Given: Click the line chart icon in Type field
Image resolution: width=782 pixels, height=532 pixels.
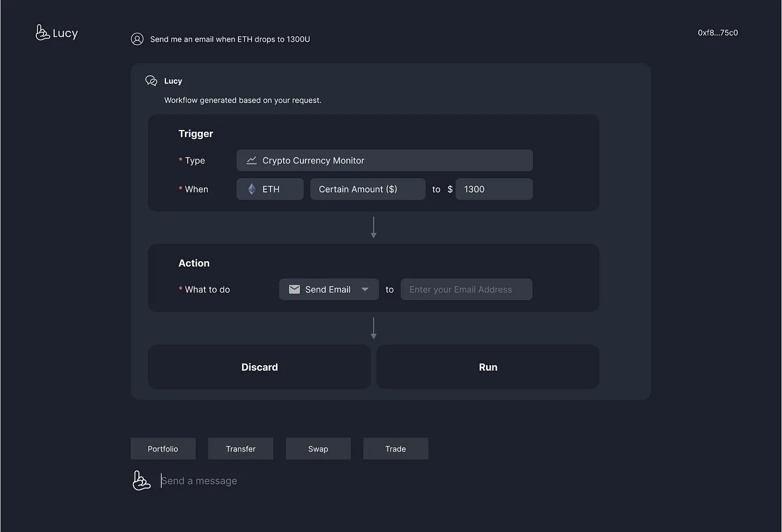Looking at the screenshot, I should point(252,160).
